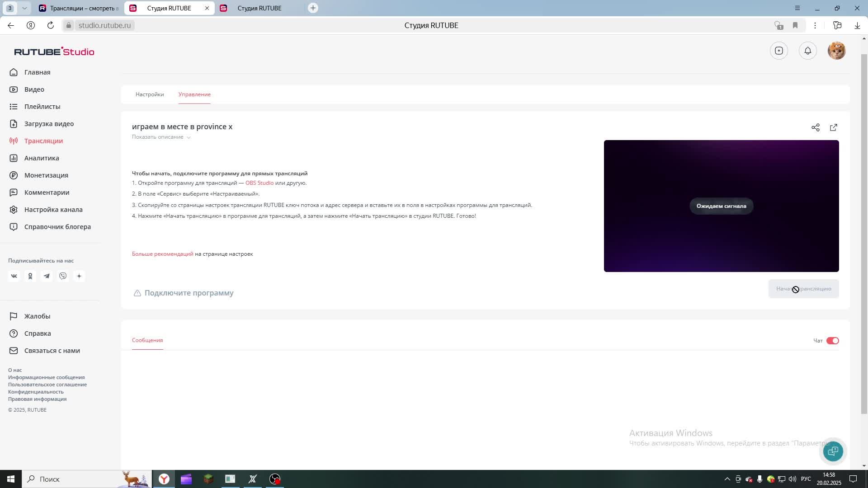The height and width of the screenshot is (488, 868).
Task: Show hidden tray icons arrow
Action: pos(727,479)
